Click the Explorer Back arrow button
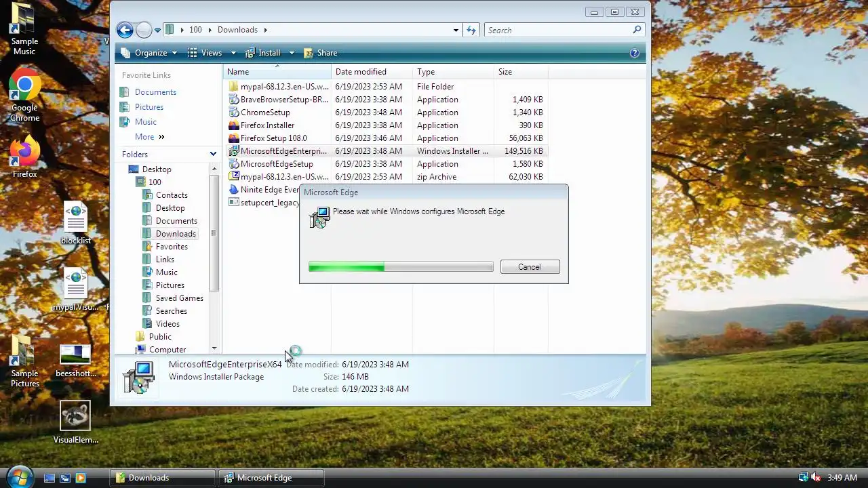 coord(124,30)
